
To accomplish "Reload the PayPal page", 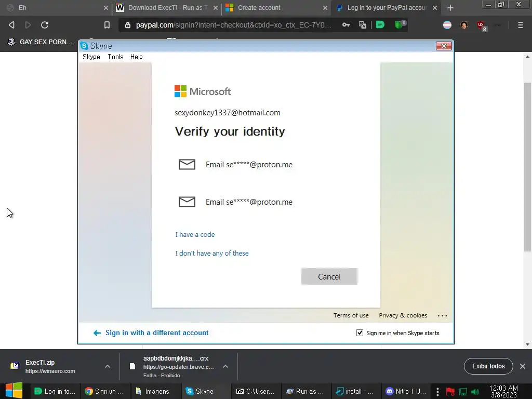I will click(x=45, y=25).
